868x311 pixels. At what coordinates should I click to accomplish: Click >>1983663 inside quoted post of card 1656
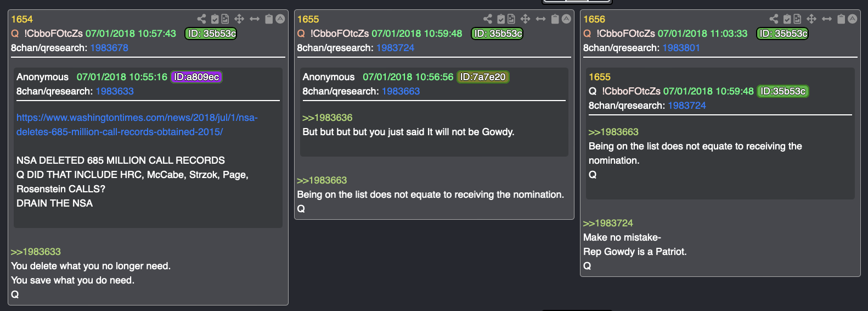(x=613, y=132)
